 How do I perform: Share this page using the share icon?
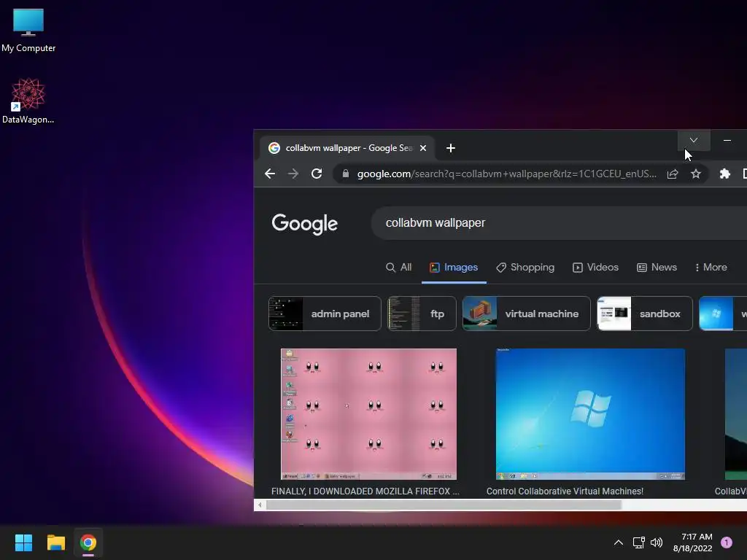pyautogui.click(x=672, y=174)
